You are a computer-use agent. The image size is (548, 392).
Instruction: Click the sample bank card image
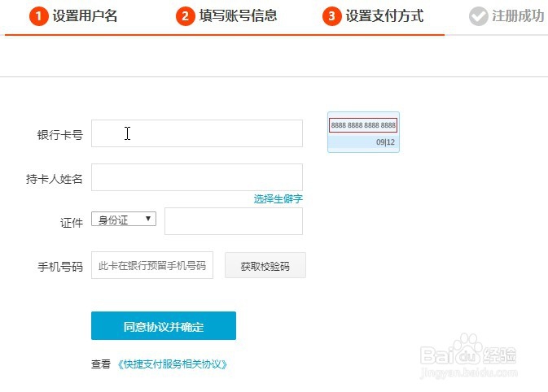363,133
